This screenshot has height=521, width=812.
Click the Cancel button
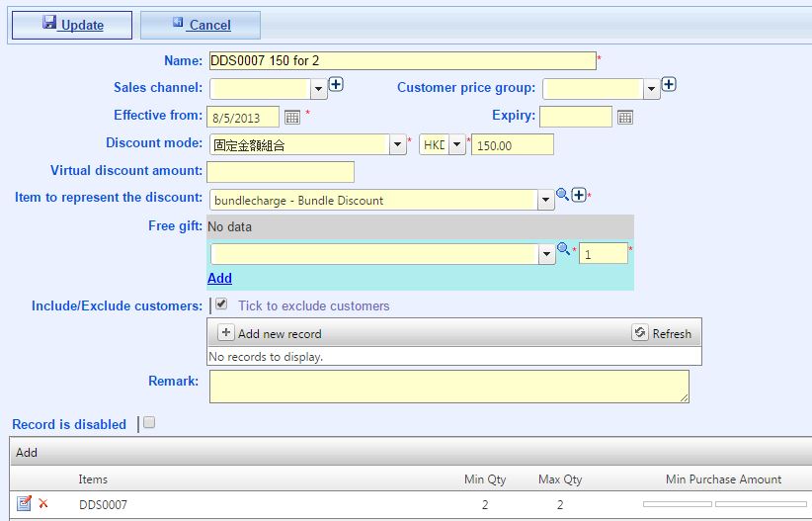[x=201, y=25]
